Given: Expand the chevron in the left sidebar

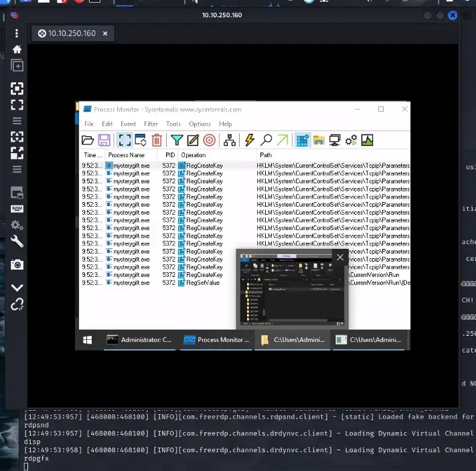Looking at the screenshot, I should [17, 288].
